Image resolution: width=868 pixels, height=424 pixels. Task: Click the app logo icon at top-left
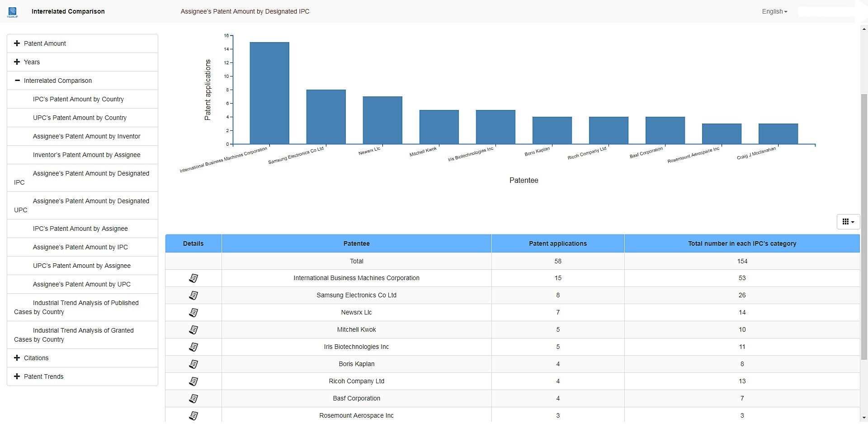click(x=12, y=12)
